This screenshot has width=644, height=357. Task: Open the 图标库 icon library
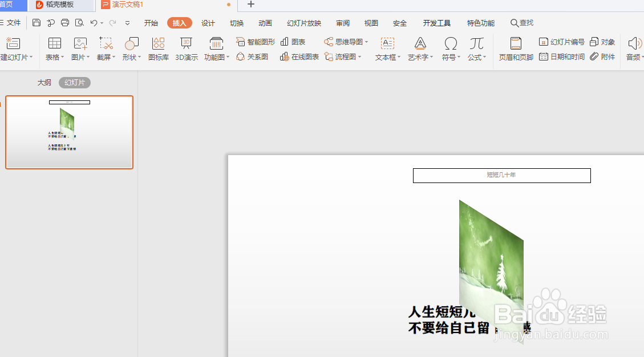coord(158,48)
